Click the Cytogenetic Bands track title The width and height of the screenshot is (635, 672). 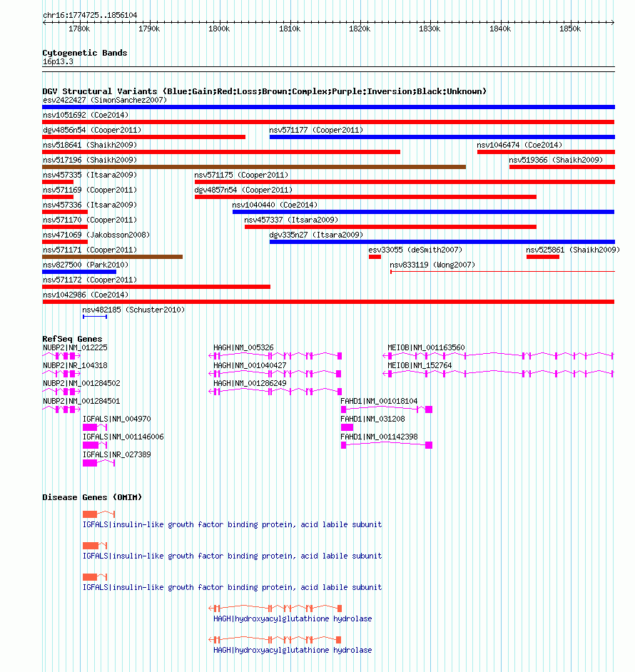[85, 53]
